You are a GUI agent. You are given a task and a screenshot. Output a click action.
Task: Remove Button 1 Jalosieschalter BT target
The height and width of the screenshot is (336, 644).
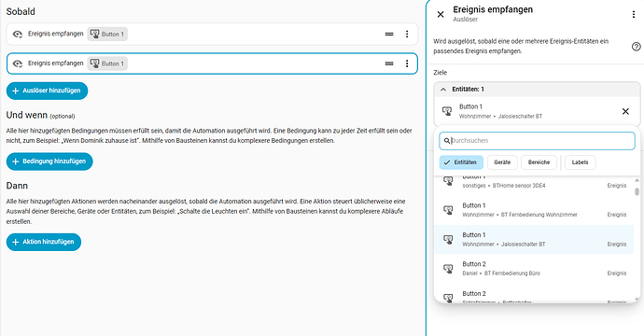(625, 111)
